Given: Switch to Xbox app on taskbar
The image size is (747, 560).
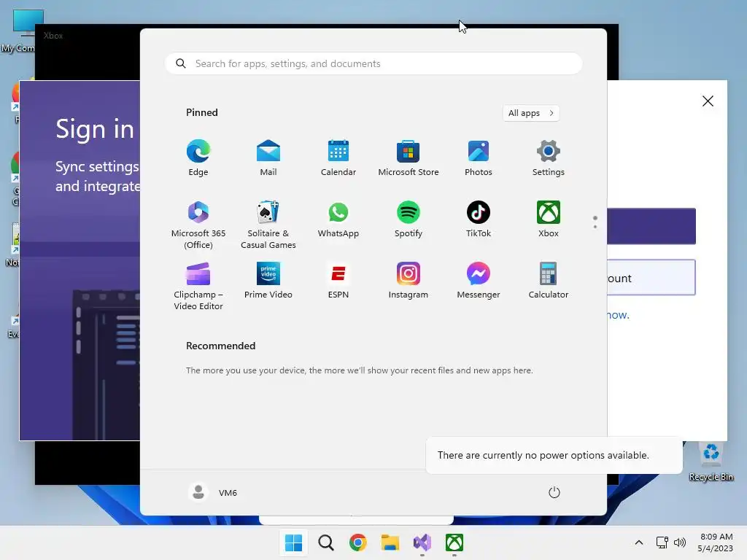Looking at the screenshot, I should 454,542.
